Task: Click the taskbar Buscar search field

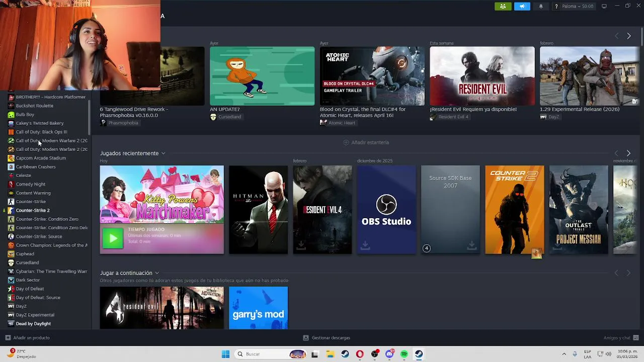Action: pos(271,354)
